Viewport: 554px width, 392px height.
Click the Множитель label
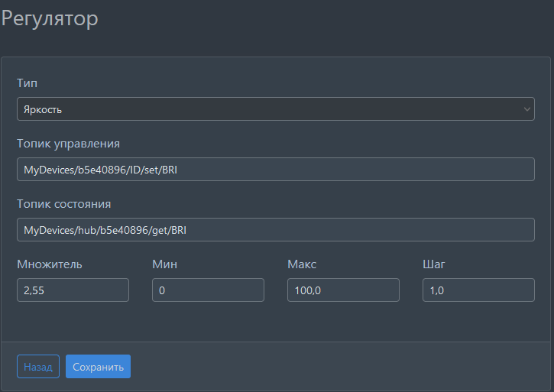pyautogui.click(x=49, y=264)
